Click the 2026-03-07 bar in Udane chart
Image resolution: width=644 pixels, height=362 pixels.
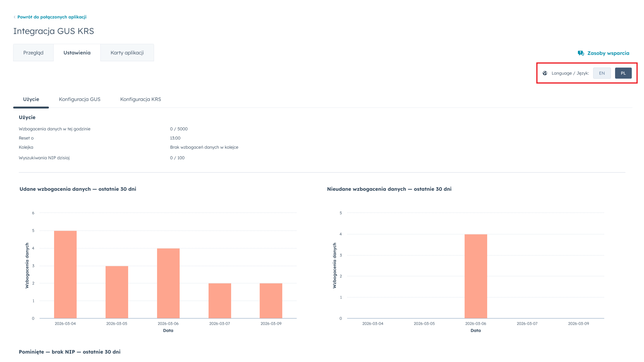pos(220,301)
